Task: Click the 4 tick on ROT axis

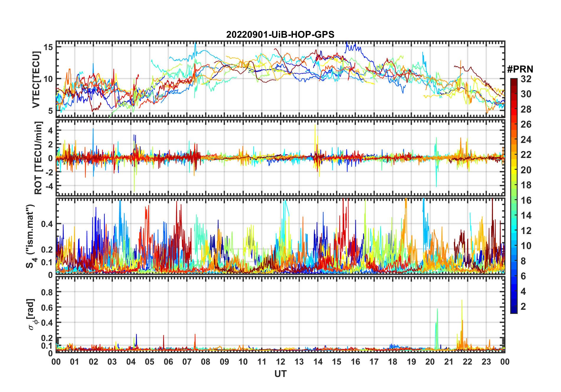Action: tap(51, 130)
